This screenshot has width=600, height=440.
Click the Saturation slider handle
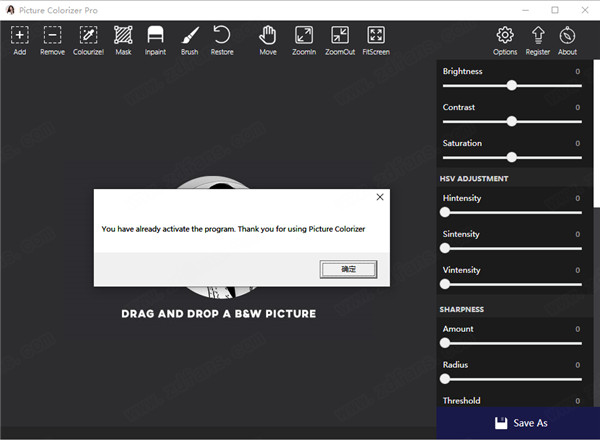tap(512, 157)
